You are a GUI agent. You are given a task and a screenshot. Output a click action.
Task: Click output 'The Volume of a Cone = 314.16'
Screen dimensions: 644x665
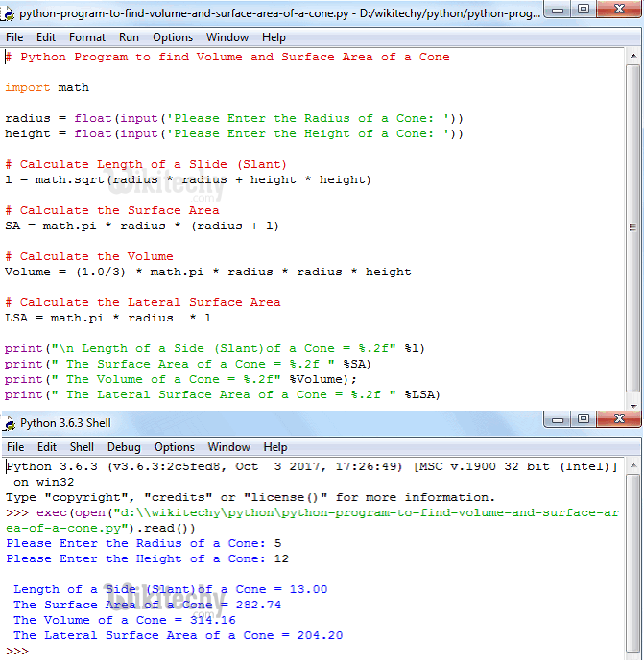[125, 620]
